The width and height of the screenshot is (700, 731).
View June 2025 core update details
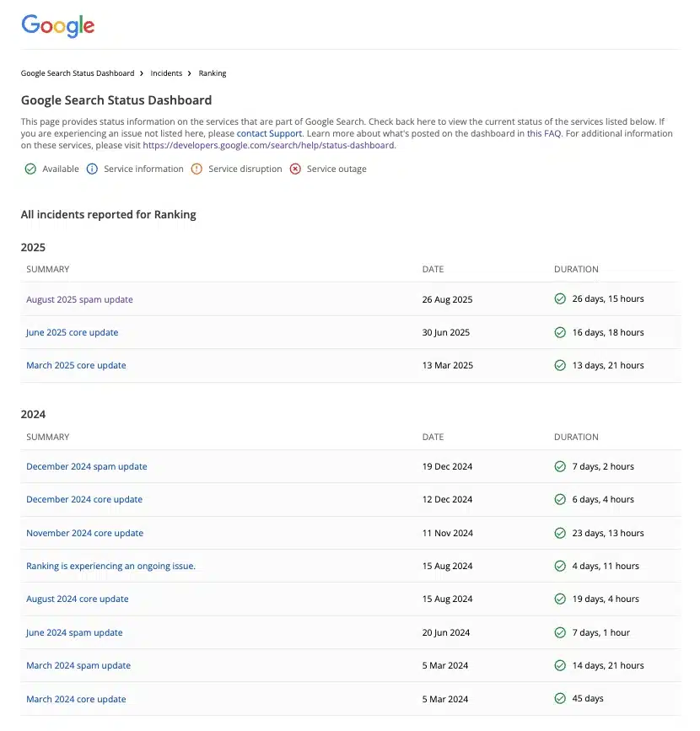pyautogui.click(x=72, y=332)
